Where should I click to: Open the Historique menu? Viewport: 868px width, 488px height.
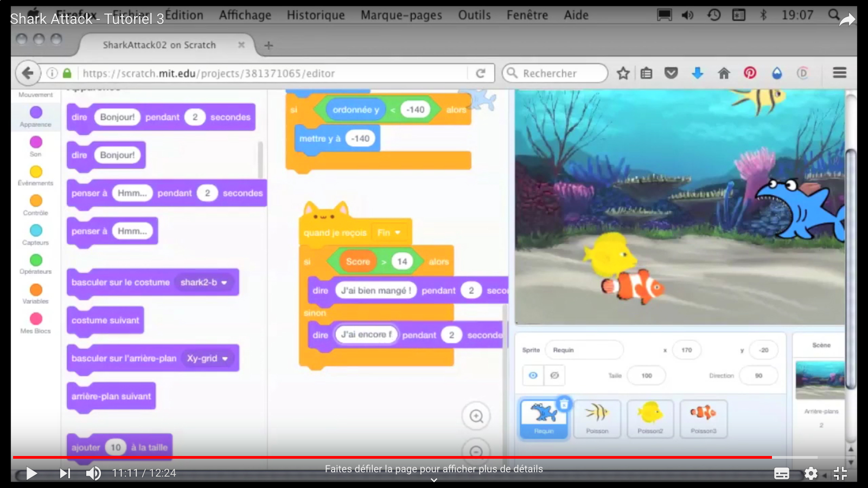316,15
